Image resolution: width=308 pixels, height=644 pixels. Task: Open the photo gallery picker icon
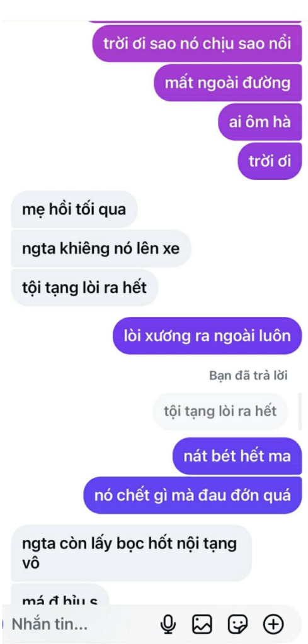pos(202,625)
